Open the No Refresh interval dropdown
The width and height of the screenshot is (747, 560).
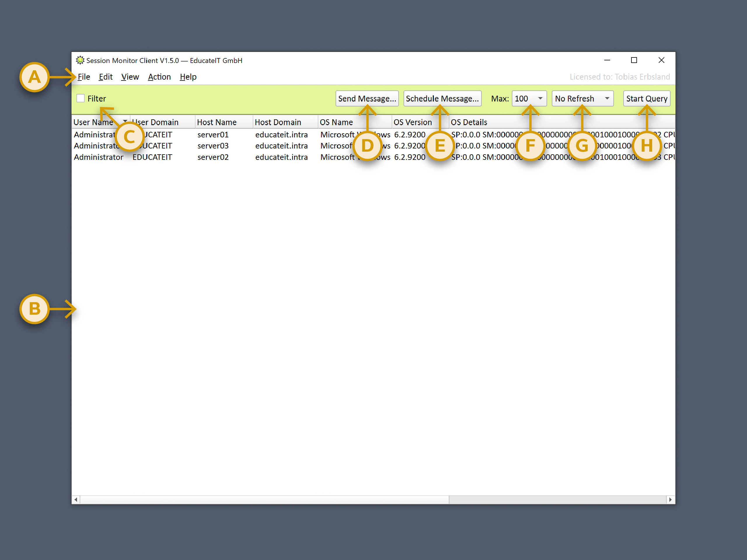tap(582, 98)
